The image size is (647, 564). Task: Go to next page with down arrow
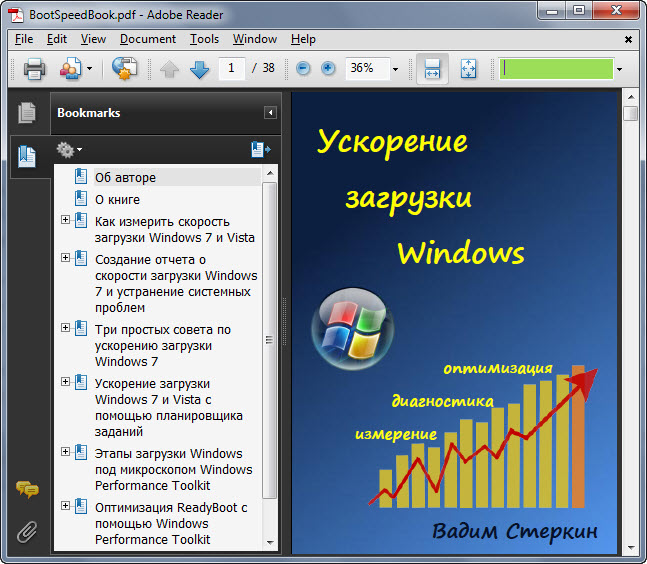[199, 69]
